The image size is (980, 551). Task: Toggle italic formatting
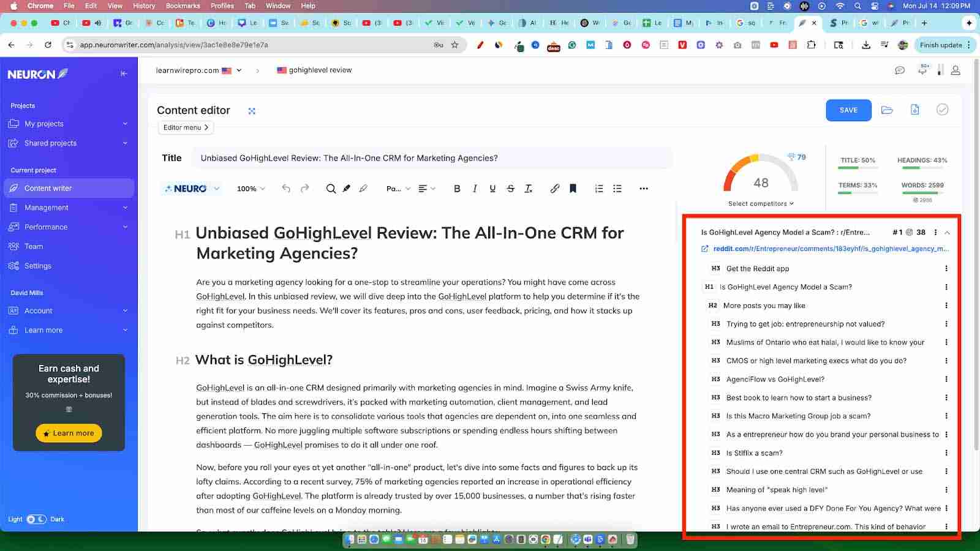[475, 189]
